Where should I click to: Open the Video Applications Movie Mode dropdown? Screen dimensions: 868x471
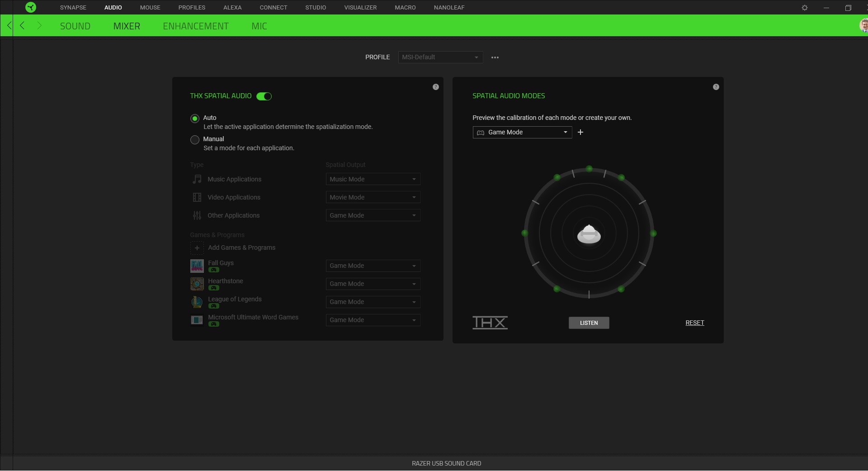point(373,197)
